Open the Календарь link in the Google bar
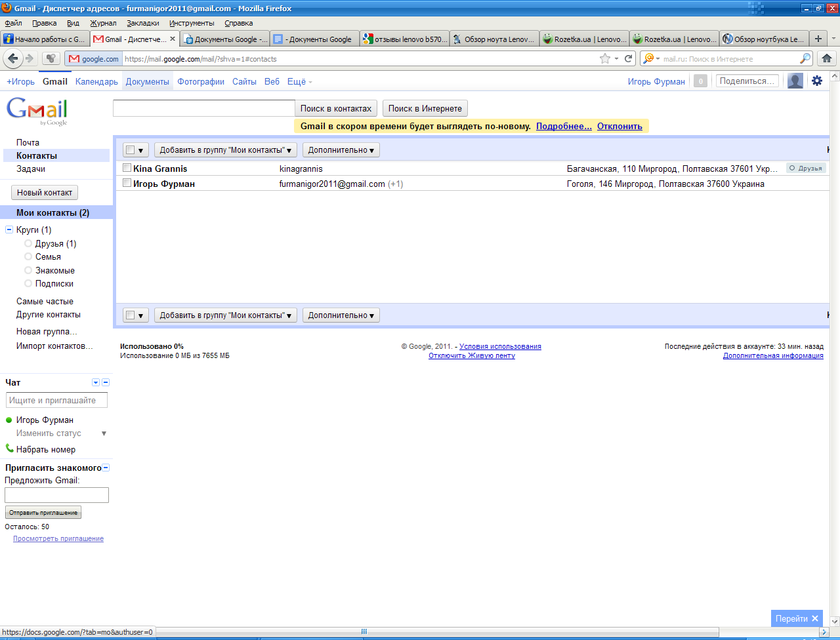 (x=96, y=81)
